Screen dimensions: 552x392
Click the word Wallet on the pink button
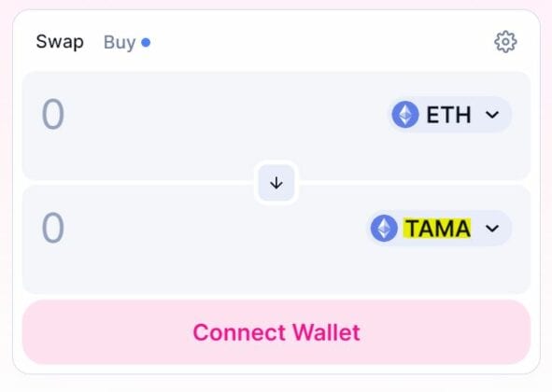(326, 332)
